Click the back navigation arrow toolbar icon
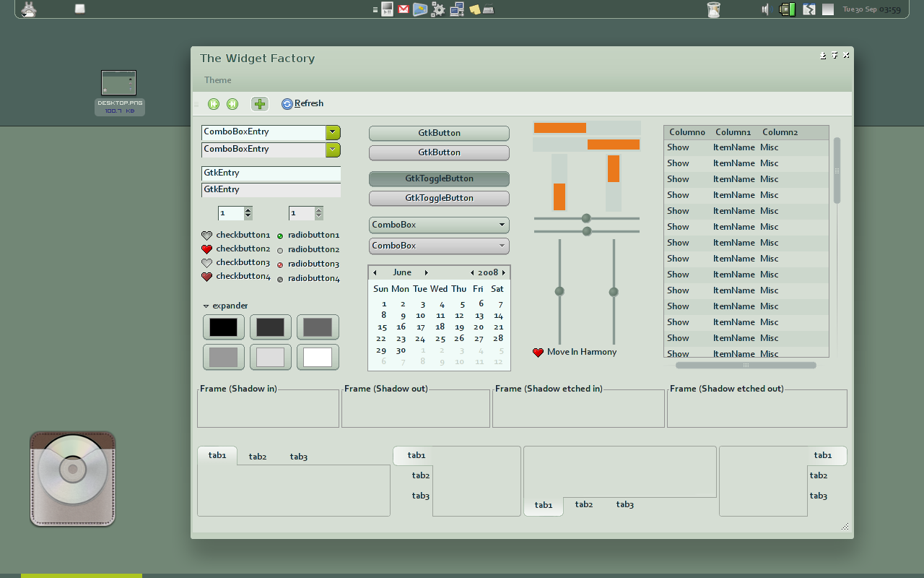Screen dimensions: 924x578 [x=213, y=103]
